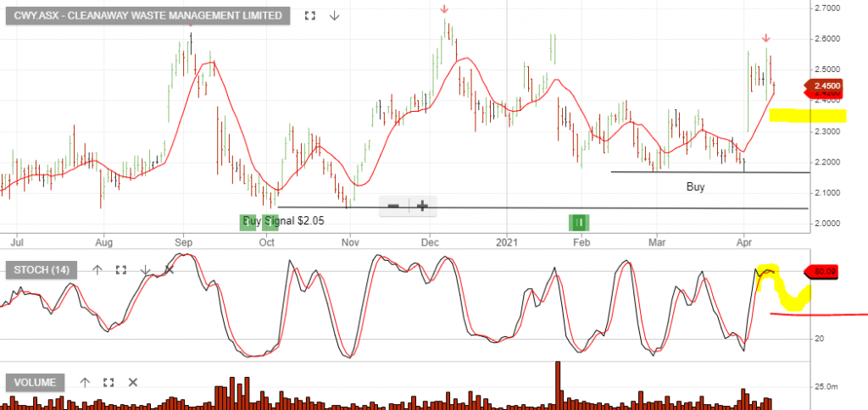The image size is (868, 410).
Task: Select the green event marker near February
Action: click(579, 223)
